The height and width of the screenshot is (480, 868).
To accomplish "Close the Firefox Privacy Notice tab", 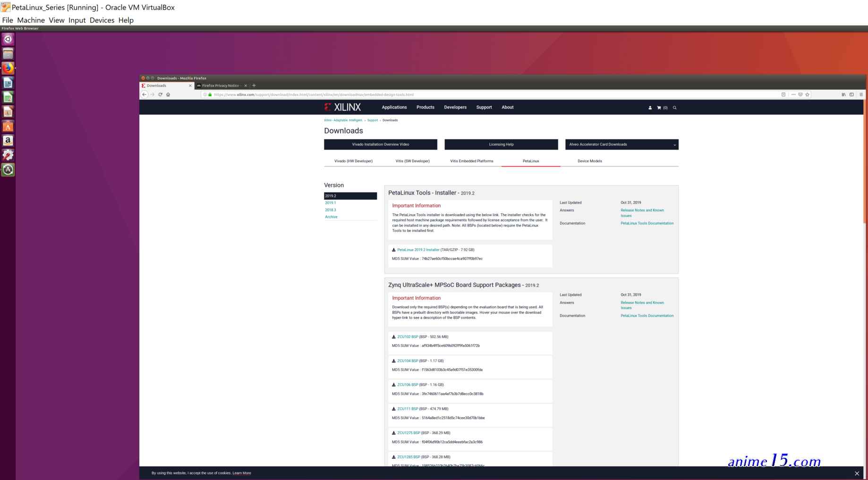I will pyautogui.click(x=246, y=85).
